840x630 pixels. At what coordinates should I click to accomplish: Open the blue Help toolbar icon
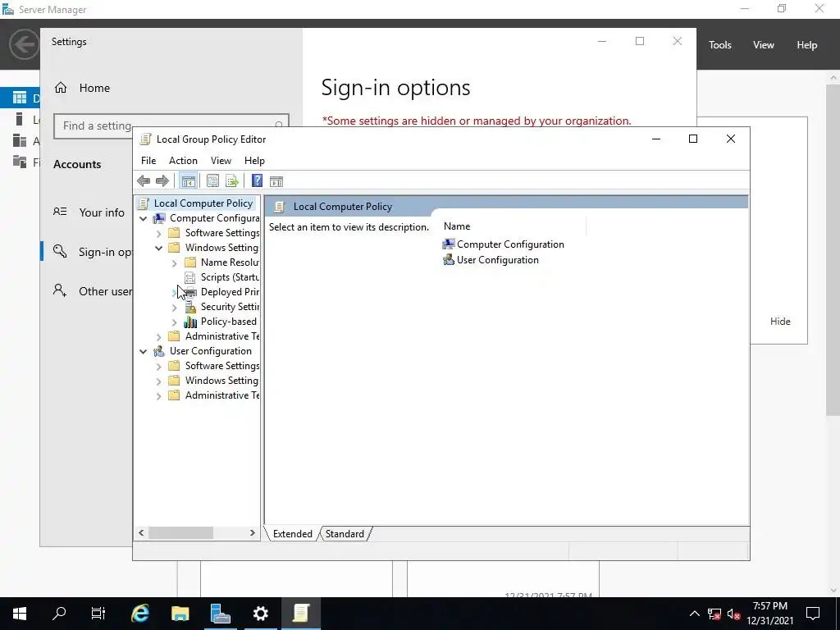point(257,181)
